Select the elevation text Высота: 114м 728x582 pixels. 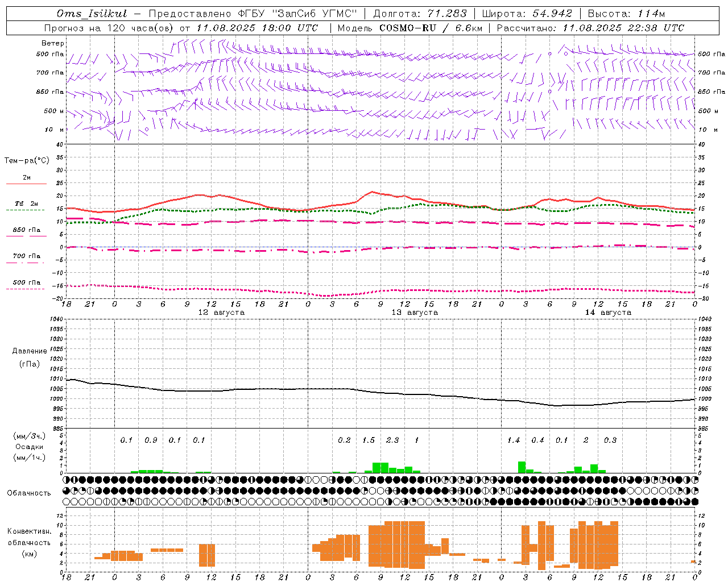[626, 14]
